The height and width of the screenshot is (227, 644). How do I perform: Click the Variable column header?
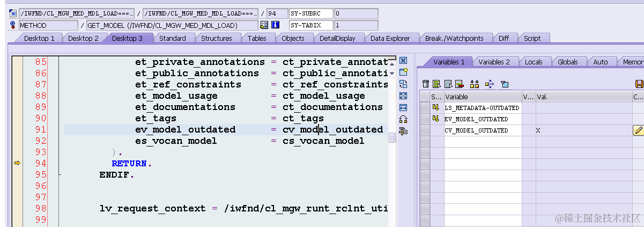pyautogui.click(x=482, y=97)
